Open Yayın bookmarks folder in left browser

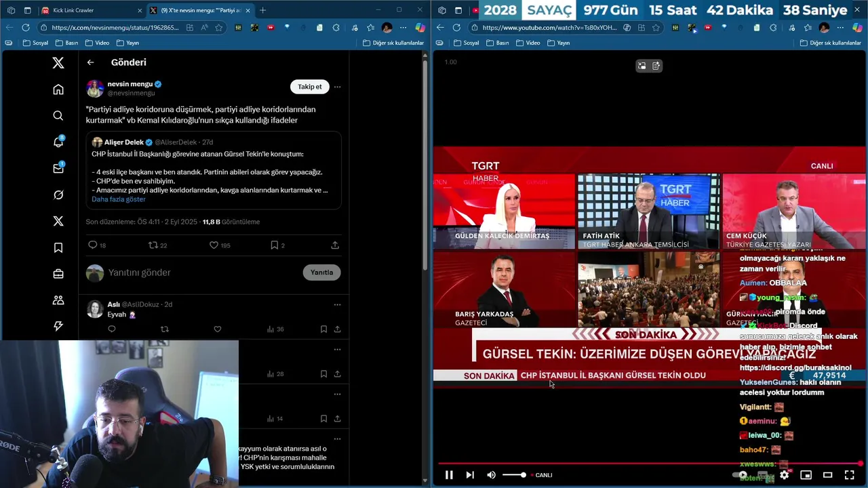click(x=127, y=43)
